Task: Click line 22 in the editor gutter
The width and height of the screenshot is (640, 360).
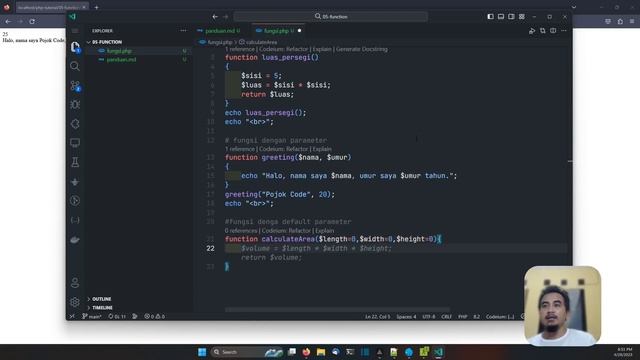Action: [210, 248]
